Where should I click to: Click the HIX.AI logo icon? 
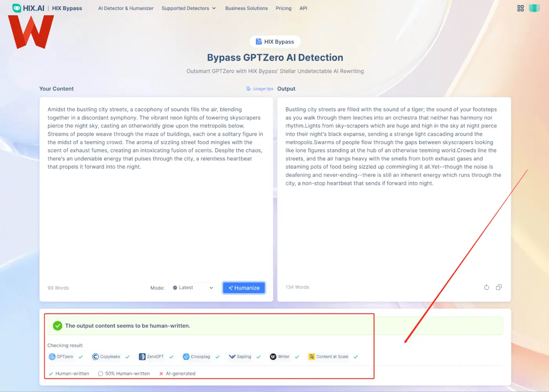pyautogui.click(x=16, y=8)
